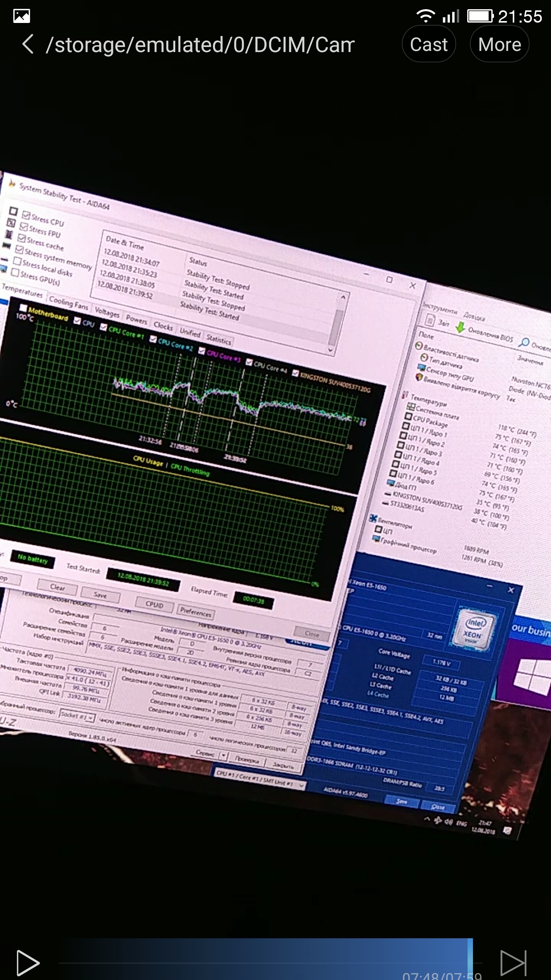551x980 pixels.
Task: Click Save in the AIDA64 CPUID window
Action: pos(401,801)
